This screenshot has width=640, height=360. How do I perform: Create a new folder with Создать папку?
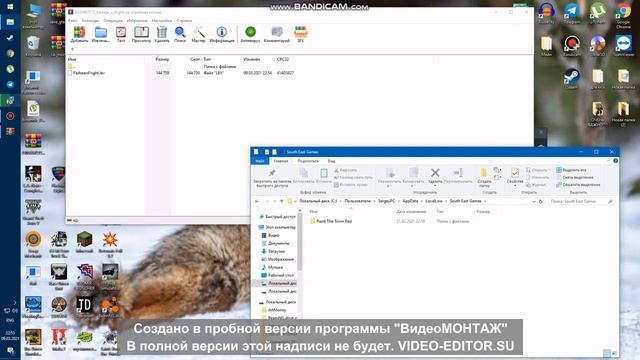484,178
